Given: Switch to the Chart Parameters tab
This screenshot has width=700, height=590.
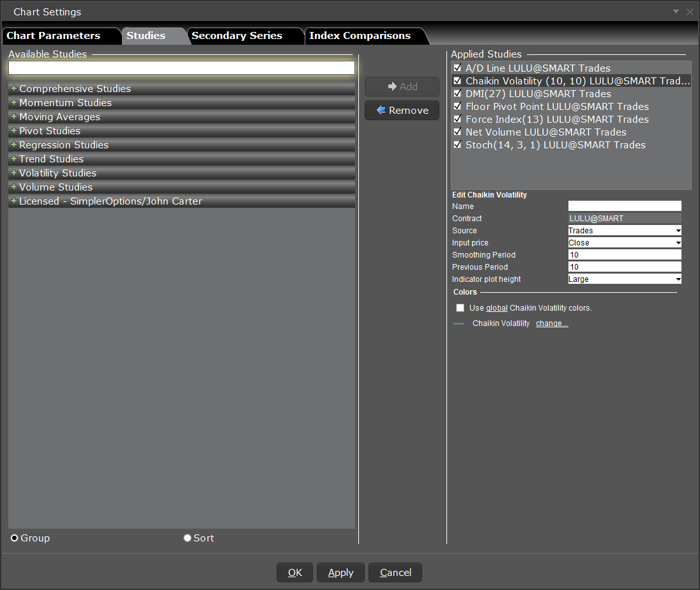Looking at the screenshot, I should 54,36.
